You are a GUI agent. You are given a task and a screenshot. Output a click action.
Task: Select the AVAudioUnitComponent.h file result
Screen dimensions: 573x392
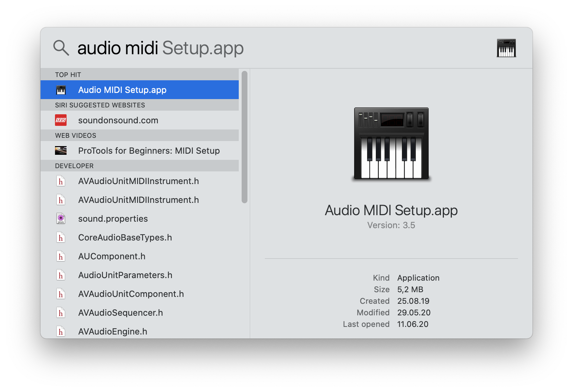click(131, 294)
